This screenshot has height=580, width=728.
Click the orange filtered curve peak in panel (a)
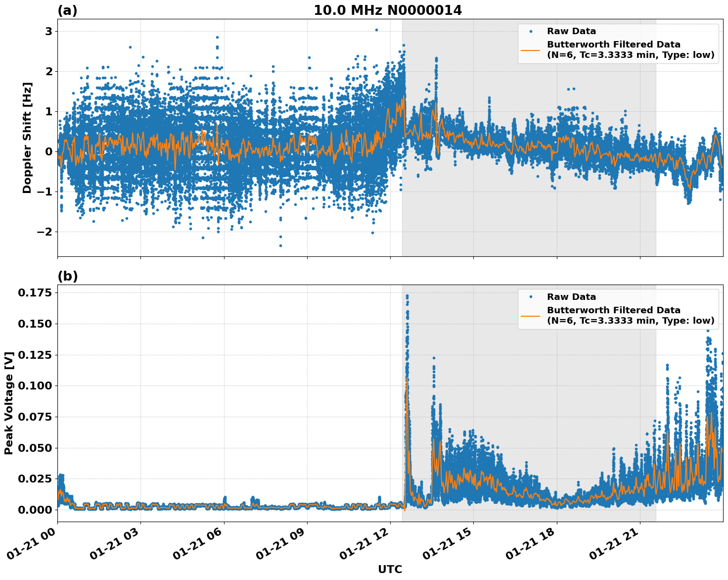[403, 98]
